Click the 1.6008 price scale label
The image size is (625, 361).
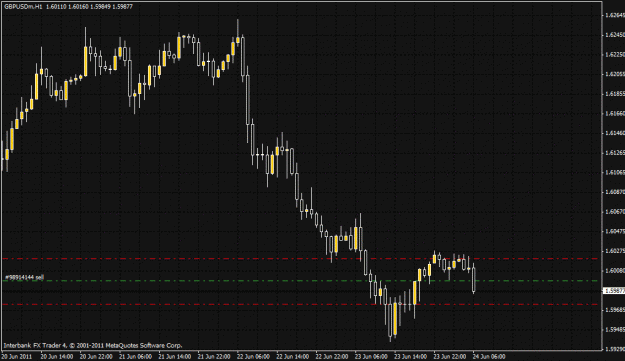tap(615, 271)
